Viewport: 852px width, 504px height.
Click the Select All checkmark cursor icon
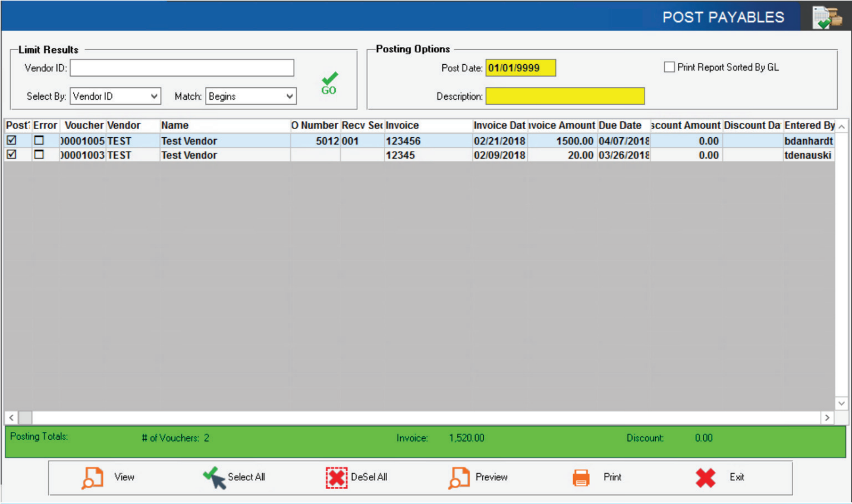(214, 477)
